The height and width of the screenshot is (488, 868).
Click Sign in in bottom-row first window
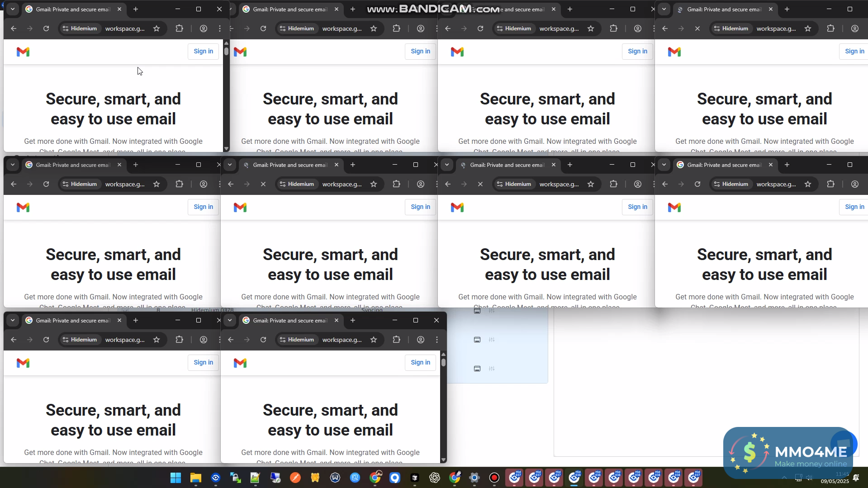(x=204, y=362)
